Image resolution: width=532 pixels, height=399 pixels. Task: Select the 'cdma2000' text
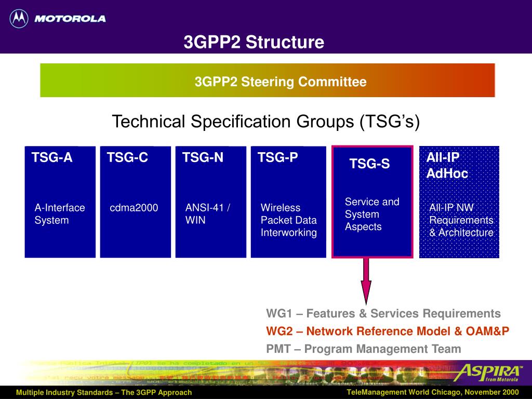coord(134,208)
